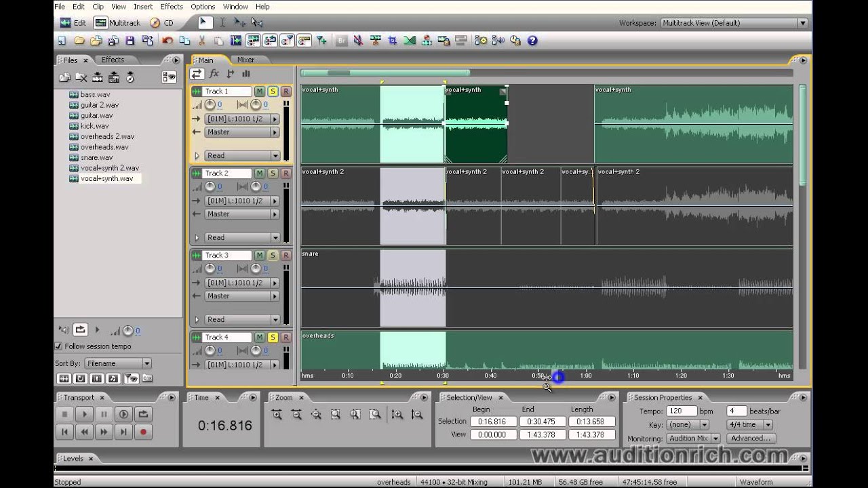The width and height of the screenshot is (868, 488).
Task: Click the horizontal zoom scrollbar above tracks
Action: 384,73
